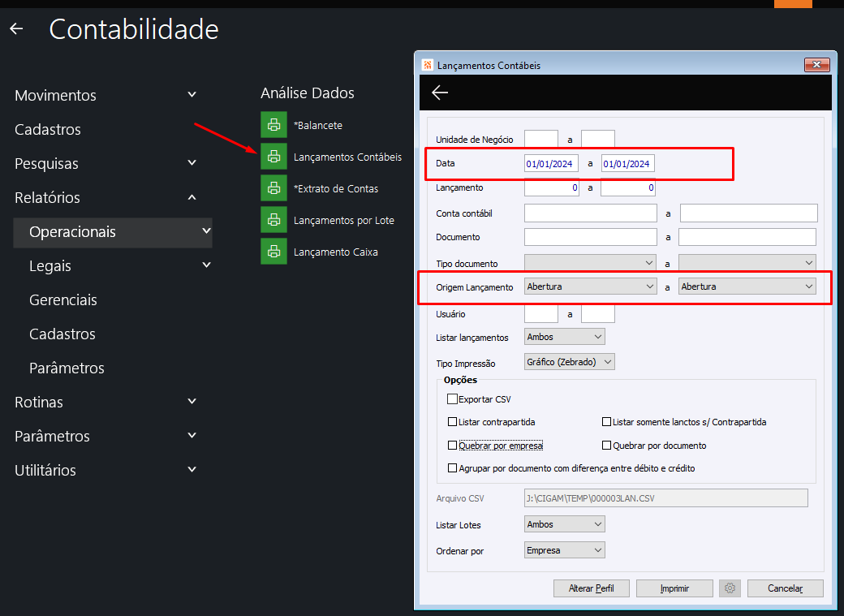Check Listar somente lanctos s/ Contrapartida

click(x=607, y=421)
